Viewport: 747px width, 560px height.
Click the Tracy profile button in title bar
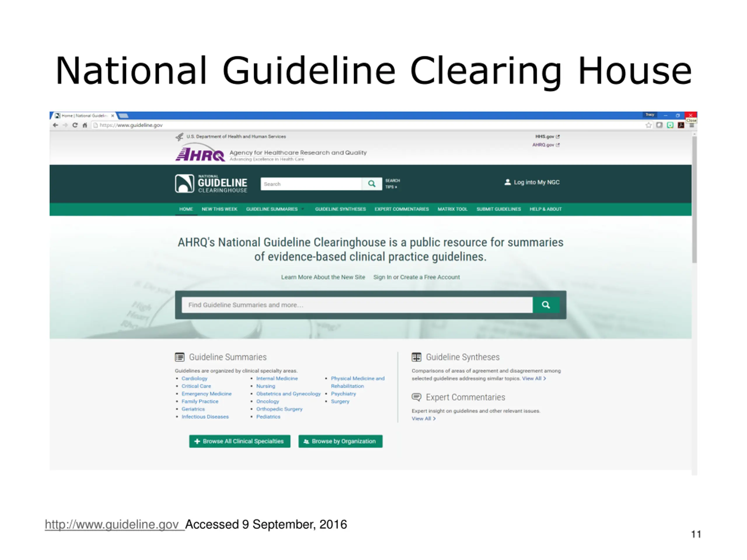click(650, 115)
